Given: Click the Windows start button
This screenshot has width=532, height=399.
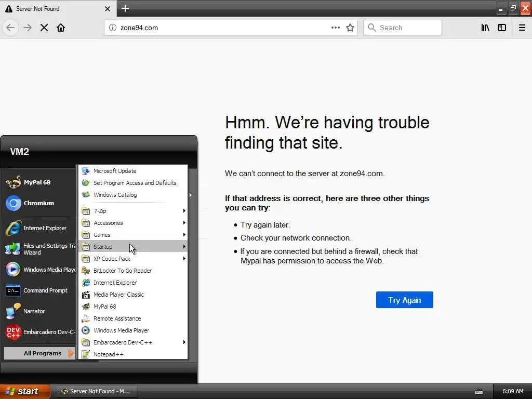Looking at the screenshot, I should tap(25, 391).
